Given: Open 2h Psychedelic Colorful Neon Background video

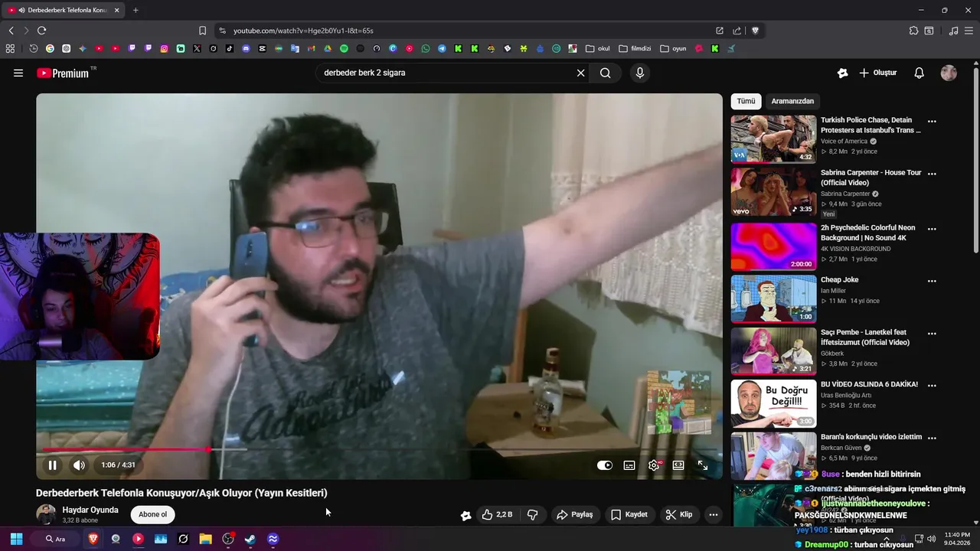Looking at the screenshot, I should point(773,246).
